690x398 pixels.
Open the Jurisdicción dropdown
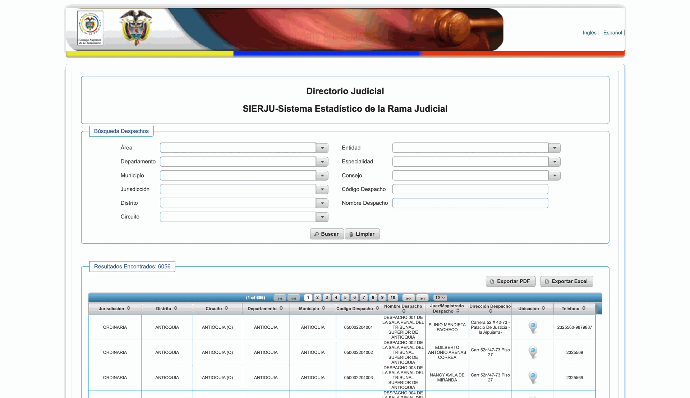(323, 189)
